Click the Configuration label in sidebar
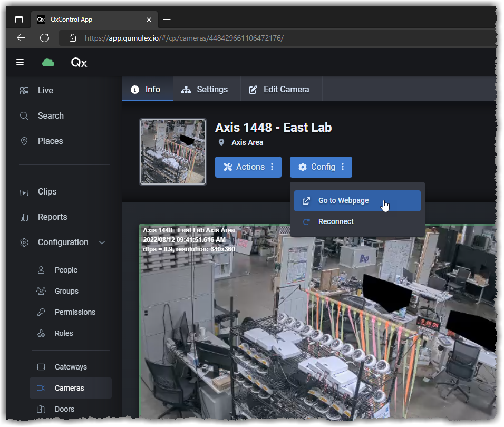 pos(63,242)
